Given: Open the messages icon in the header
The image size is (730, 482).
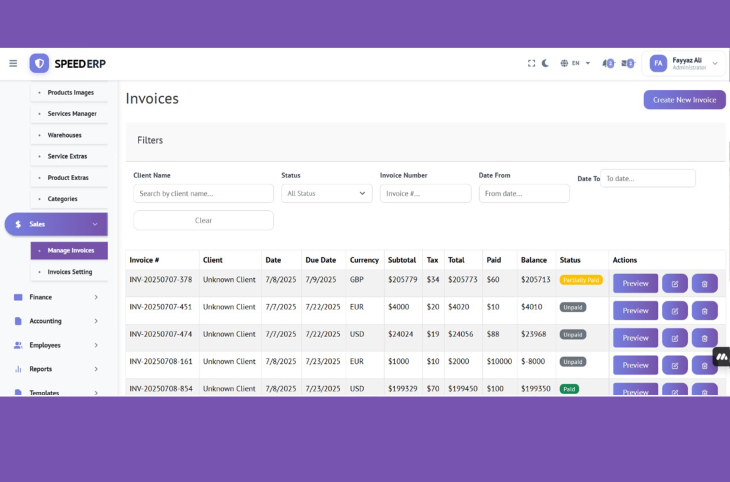Looking at the screenshot, I should (x=628, y=63).
